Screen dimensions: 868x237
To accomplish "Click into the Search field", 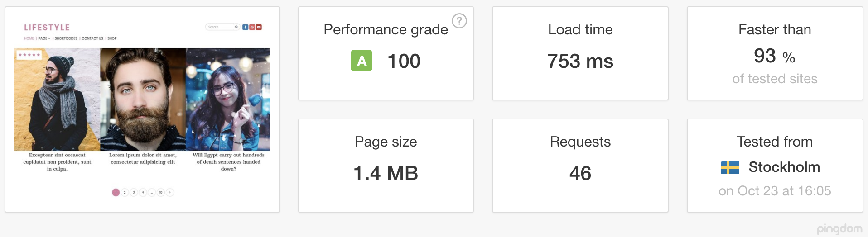I will pos(220,27).
